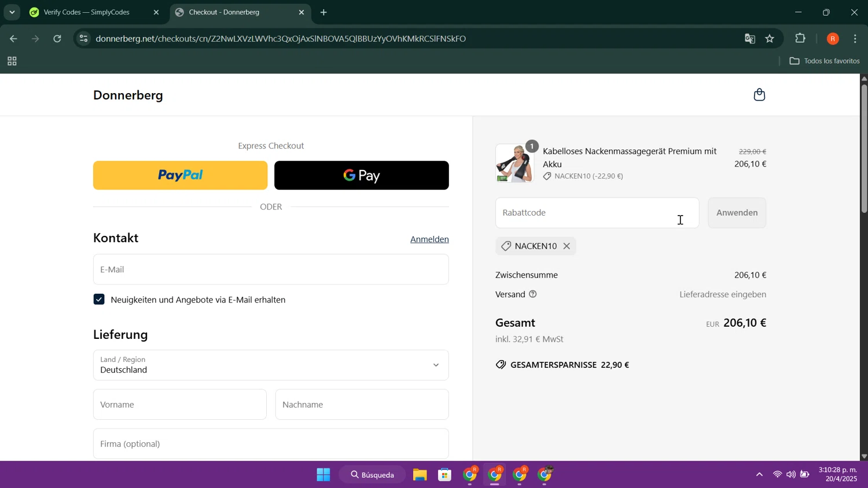868x488 pixels.
Task: Open the Chrome profile avatar
Action: click(833, 39)
